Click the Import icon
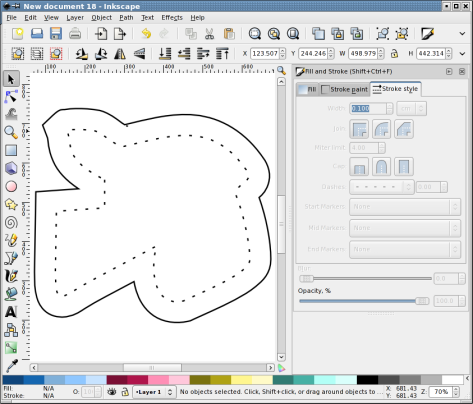This screenshot has width=473, height=404. click(x=101, y=34)
